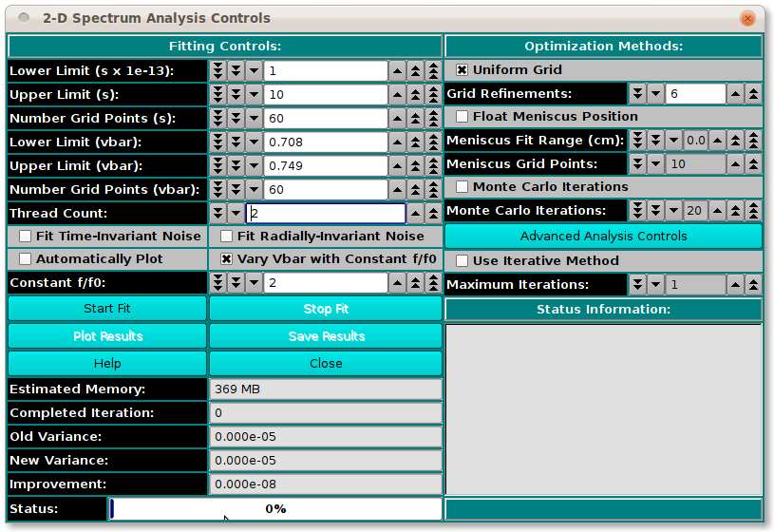
Task: Double-up arrow for Meniscus Grid Points
Action: click(753, 164)
